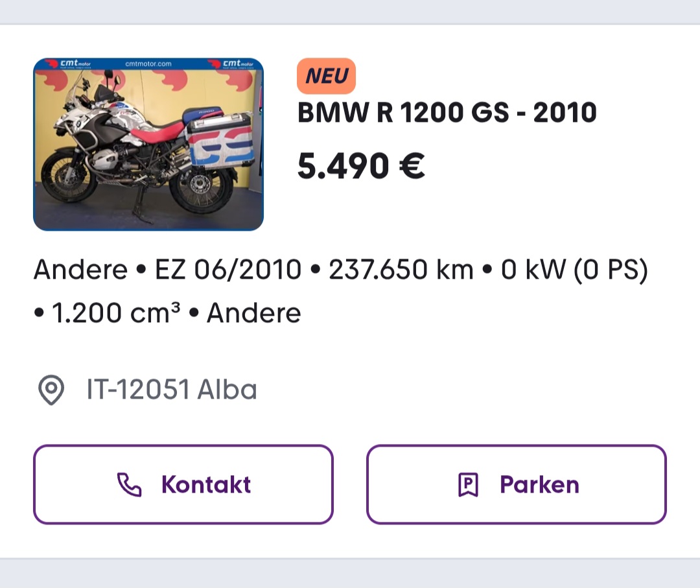Click the cmt motor logo at photo left
700x588 pixels.
(69, 64)
